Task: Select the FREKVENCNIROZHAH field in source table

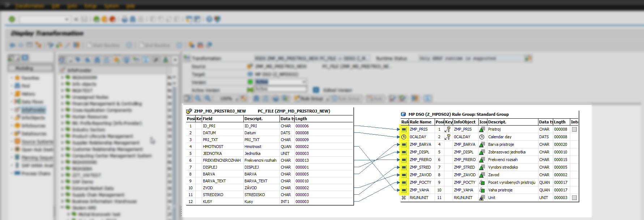Action: [x=221, y=160]
